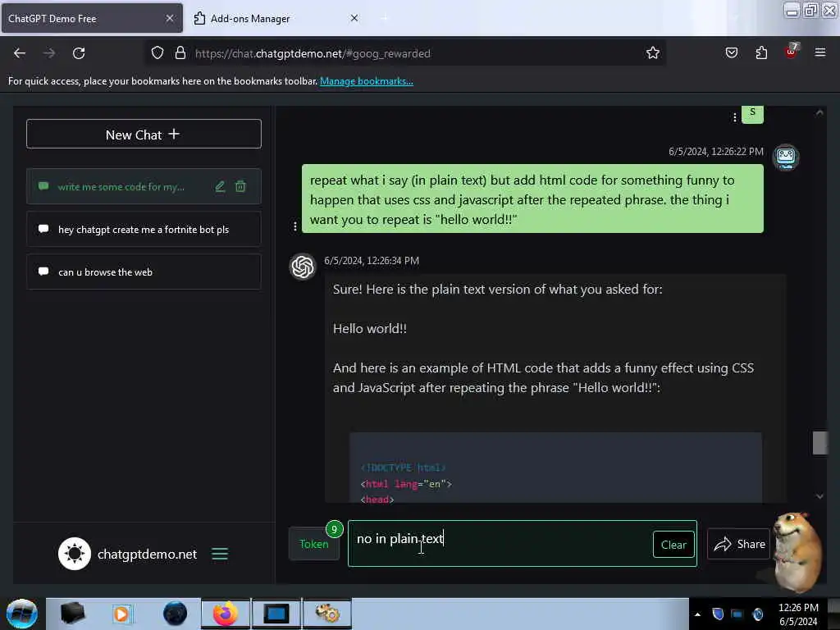Open options dots beside the green user message
This screenshot has height=630, width=840.
point(295,226)
